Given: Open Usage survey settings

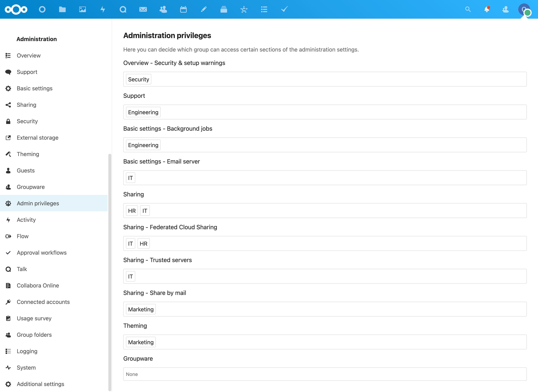Looking at the screenshot, I should (x=54, y=318).
